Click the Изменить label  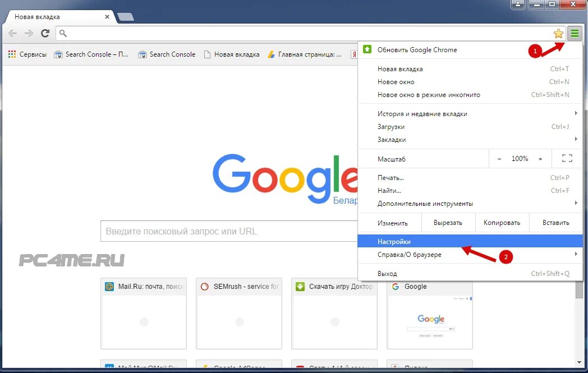click(393, 223)
